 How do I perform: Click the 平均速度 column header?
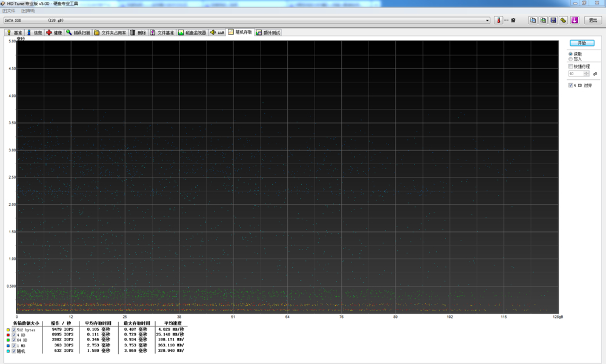click(172, 323)
